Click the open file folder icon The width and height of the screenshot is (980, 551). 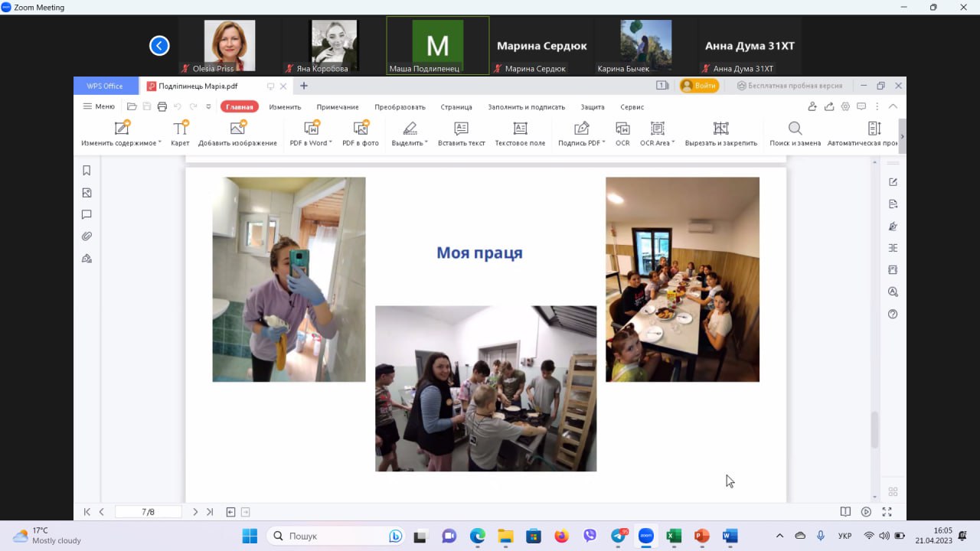(132, 106)
